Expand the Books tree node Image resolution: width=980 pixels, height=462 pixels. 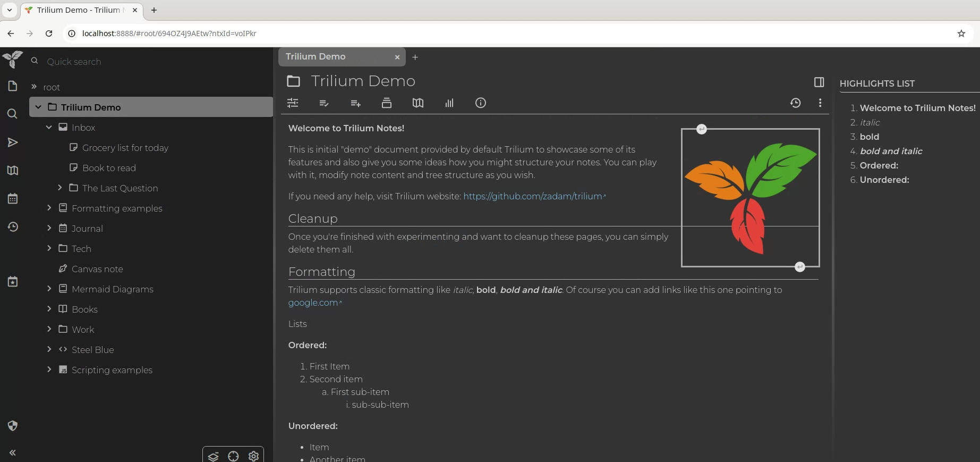tap(49, 309)
